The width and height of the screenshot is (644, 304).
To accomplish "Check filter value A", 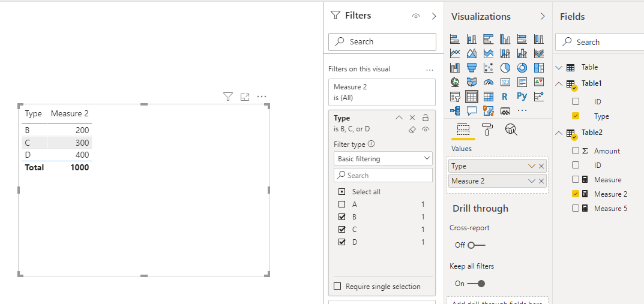I will [x=342, y=204].
